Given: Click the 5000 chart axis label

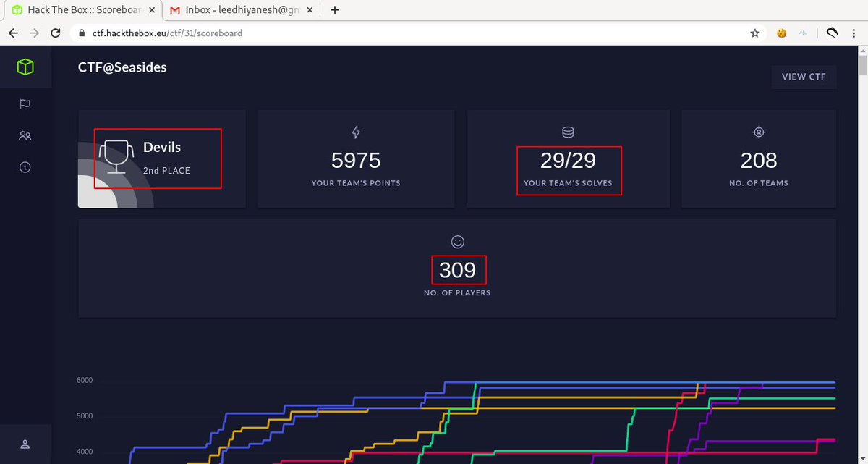Looking at the screenshot, I should click(85, 416).
